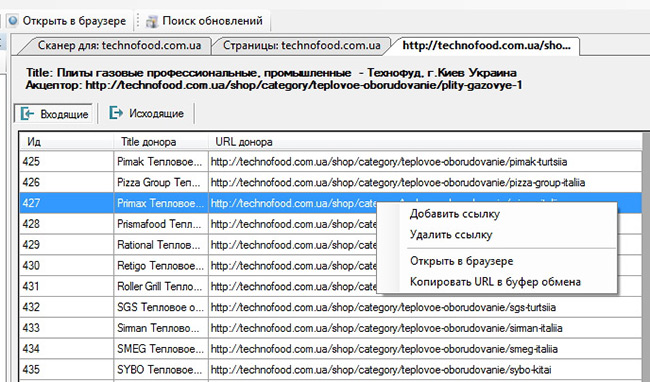Select Открыть в браузере context menu entry
The image size is (650, 382).
[x=461, y=261]
